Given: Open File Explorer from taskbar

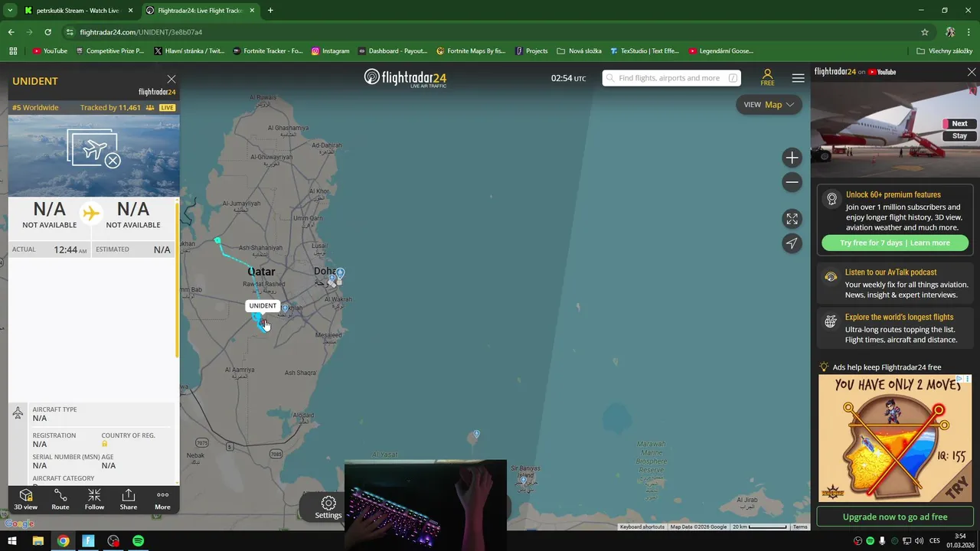Looking at the screenshot, I should (38, 541).
